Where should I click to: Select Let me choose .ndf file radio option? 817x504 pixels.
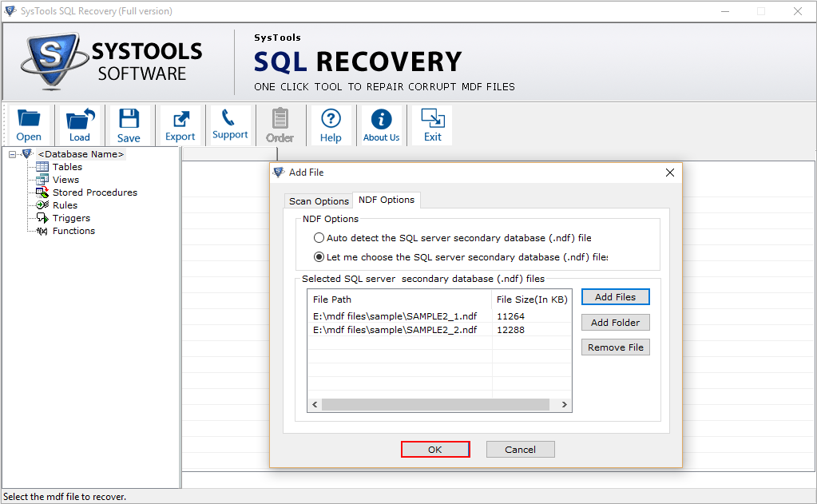tap(319, 257)
